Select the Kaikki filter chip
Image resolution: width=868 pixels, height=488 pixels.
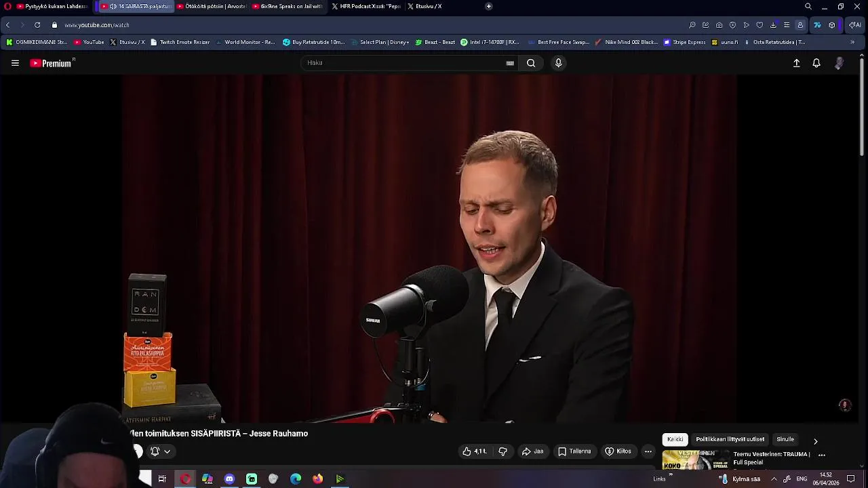tap(675, 439)
